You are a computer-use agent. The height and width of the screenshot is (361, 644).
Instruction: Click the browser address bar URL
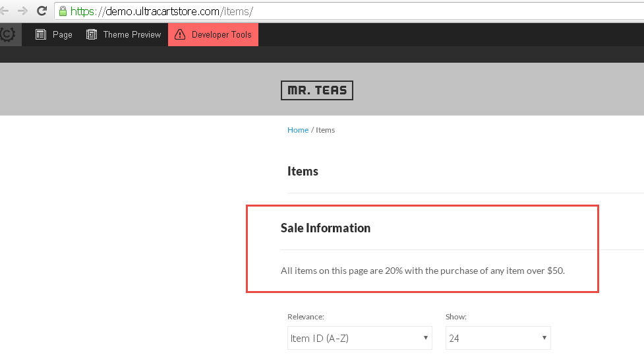[161, 11]
